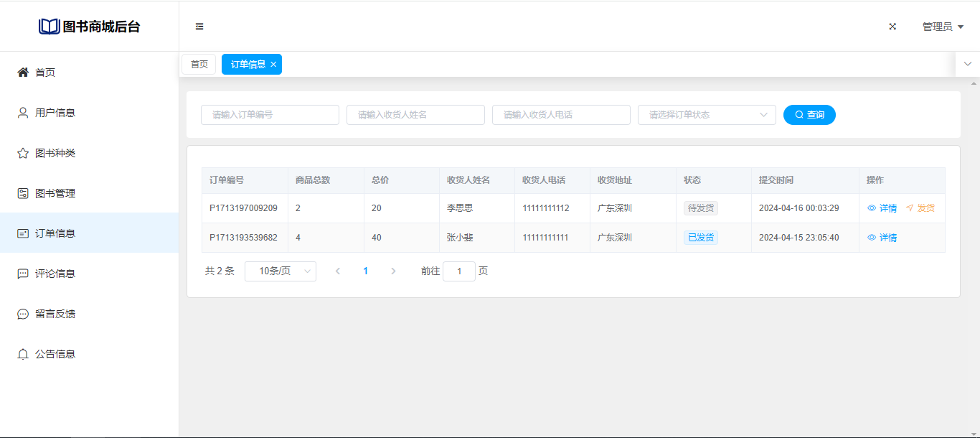The image size is (980, 438).
Task: Click the sidebar collapse hamburger icon
Action: click(199, 27)
